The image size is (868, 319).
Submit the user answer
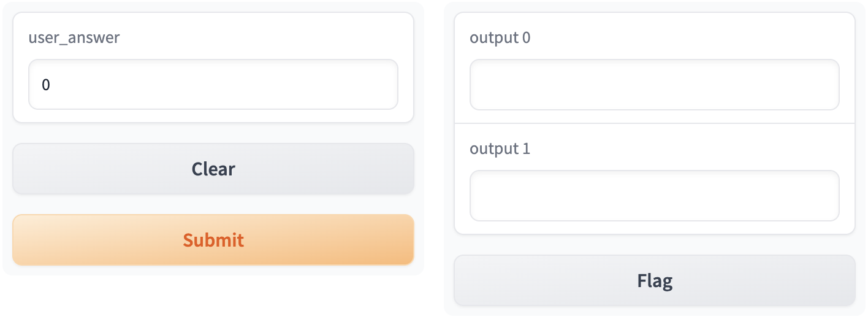pos(213,240)
